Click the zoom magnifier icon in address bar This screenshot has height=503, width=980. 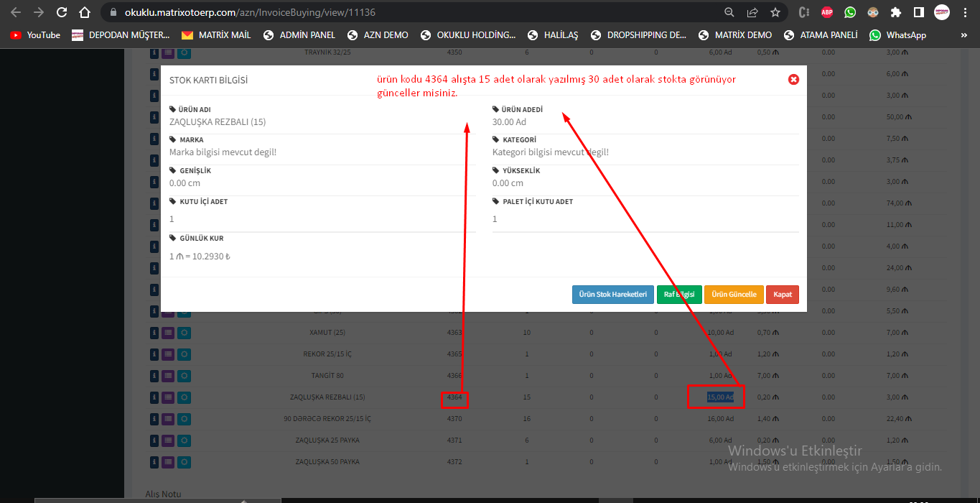729,12
